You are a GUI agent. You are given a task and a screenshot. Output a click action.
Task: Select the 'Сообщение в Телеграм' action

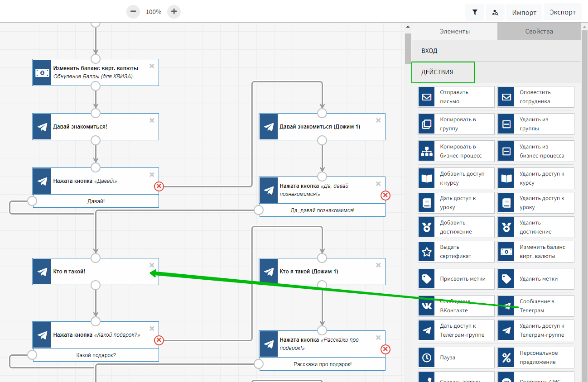tap(535, 306)
